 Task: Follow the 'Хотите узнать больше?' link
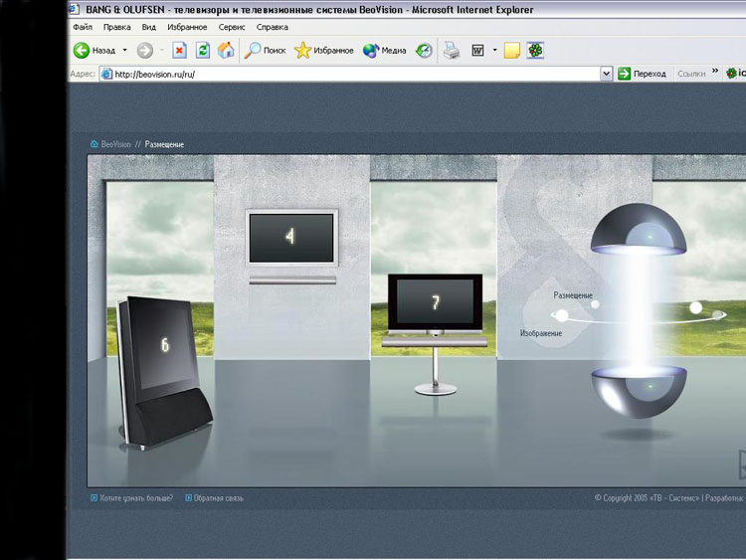[x=136, y=498]
